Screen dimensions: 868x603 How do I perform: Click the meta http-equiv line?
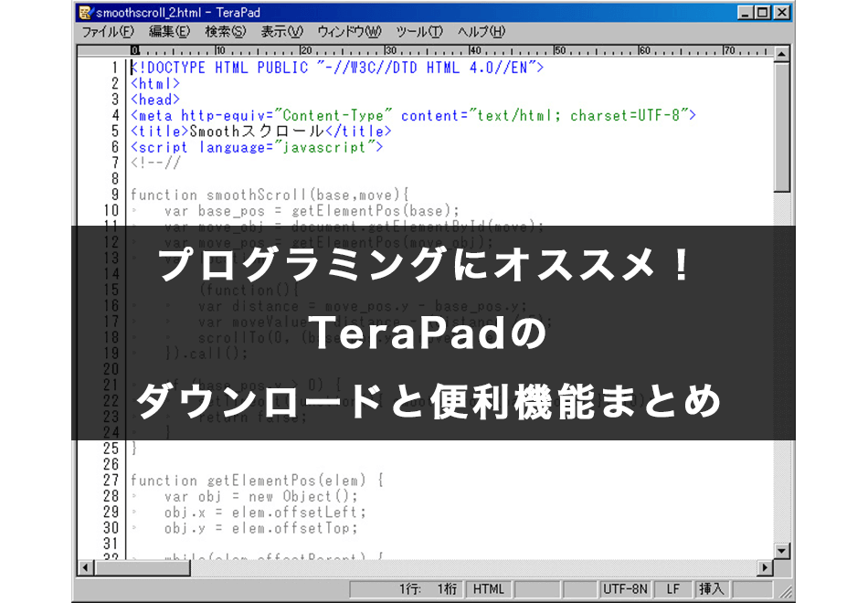click(413, 116)
